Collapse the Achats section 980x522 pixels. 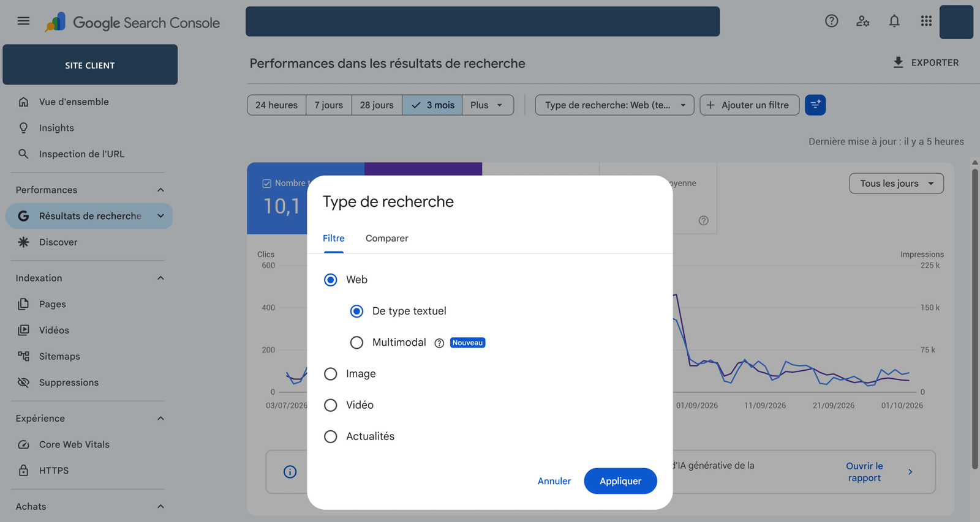(160, 507)
